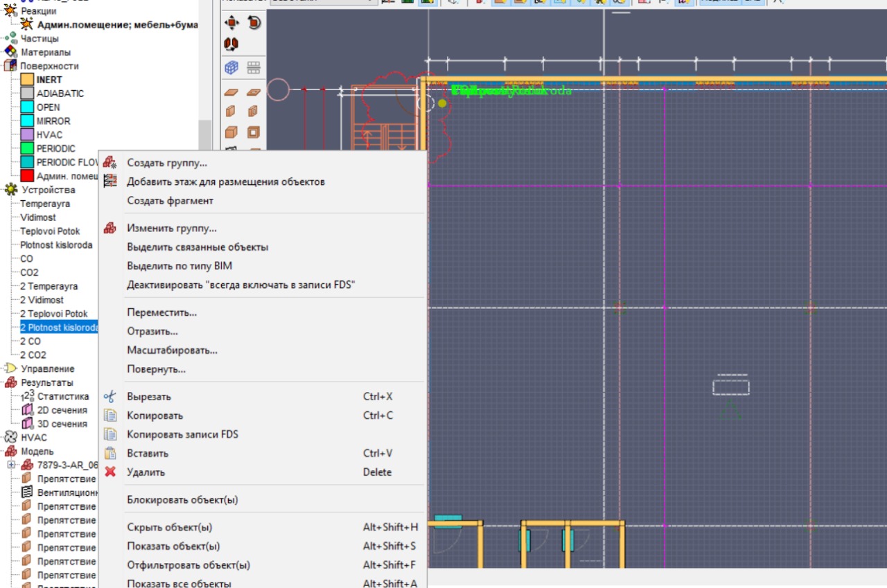
Task: Select the red Админ. помещ surface
Action: pos(67,176)
